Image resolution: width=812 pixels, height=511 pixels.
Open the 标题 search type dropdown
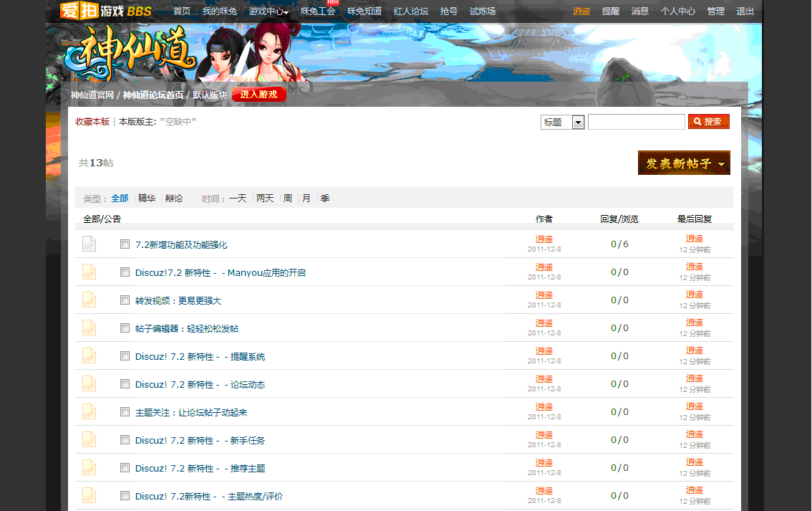[x=562, y=123]
